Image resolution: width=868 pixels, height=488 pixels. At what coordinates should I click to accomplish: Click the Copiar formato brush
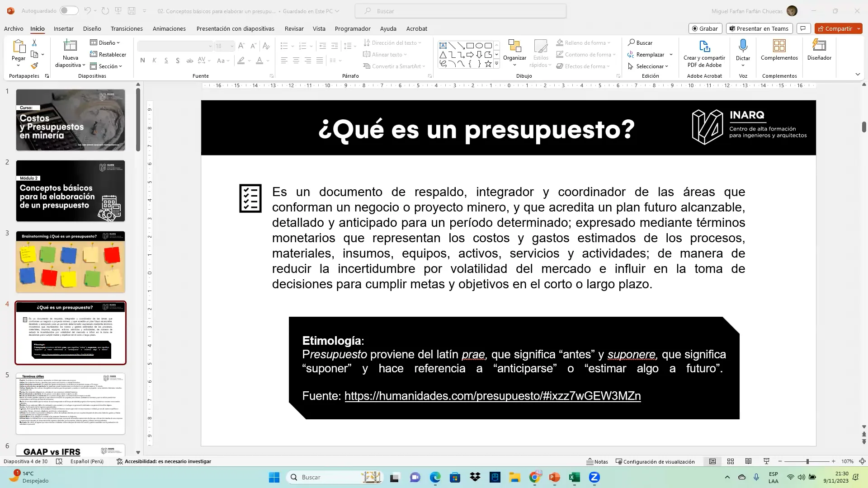35,66
